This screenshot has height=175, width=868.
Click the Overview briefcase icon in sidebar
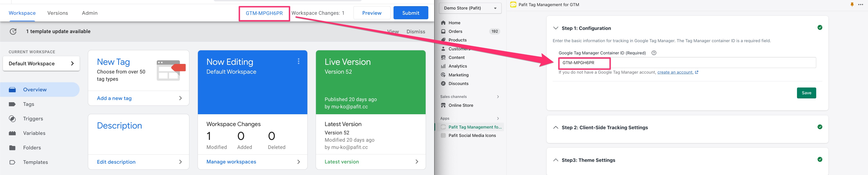point(12,90)
